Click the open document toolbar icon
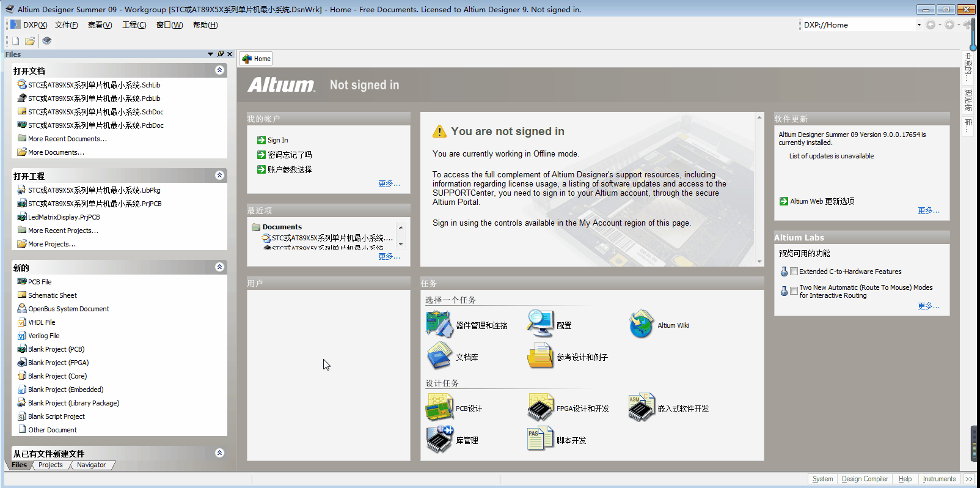 coord(29,41)
